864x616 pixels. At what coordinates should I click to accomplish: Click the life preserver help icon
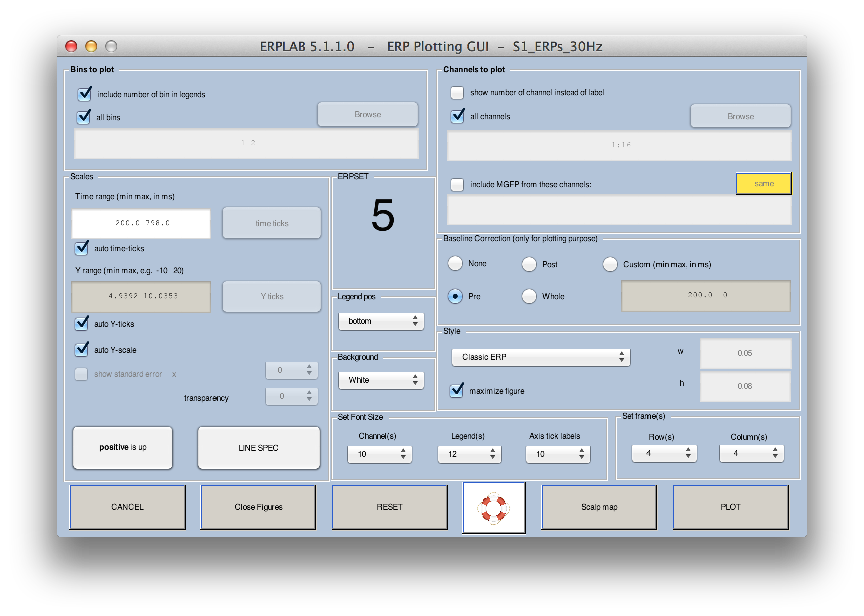coord(494,508)
